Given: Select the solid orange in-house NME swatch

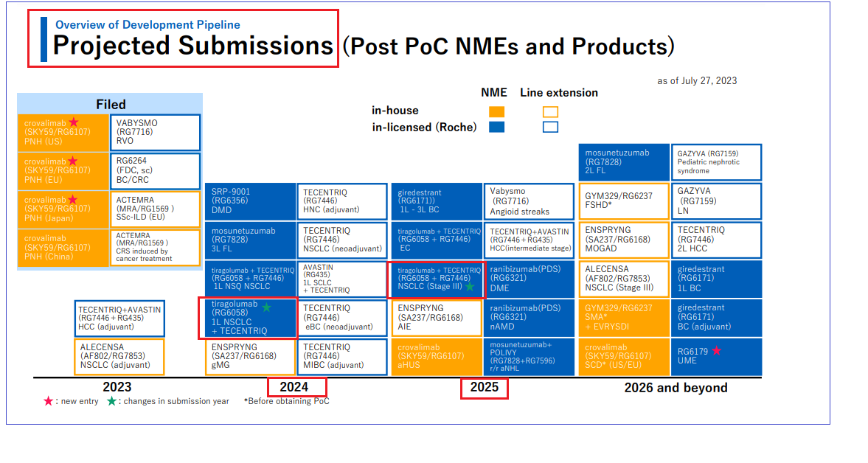Looking at the screenshot, I should pos(497,111).
